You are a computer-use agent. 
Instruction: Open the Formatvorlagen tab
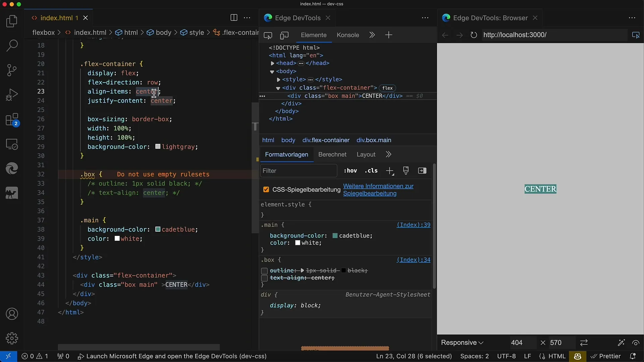click(x=286, y=155)
